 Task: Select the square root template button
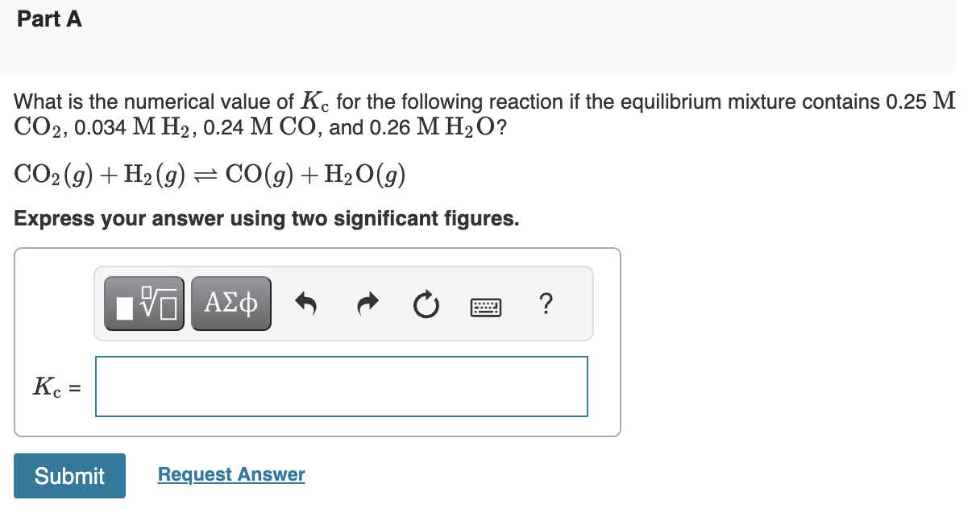click(143, 303)
